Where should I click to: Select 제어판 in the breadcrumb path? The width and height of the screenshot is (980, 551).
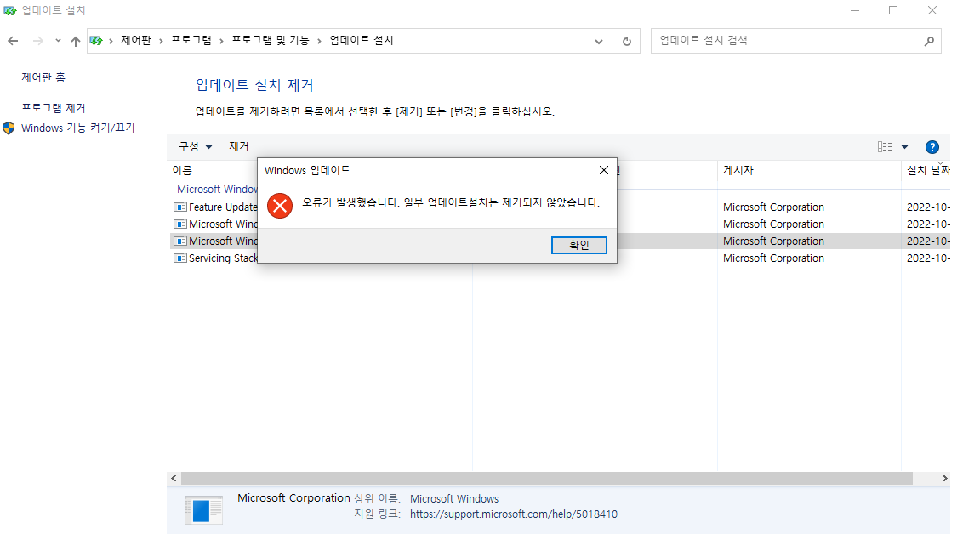point(135,40)
